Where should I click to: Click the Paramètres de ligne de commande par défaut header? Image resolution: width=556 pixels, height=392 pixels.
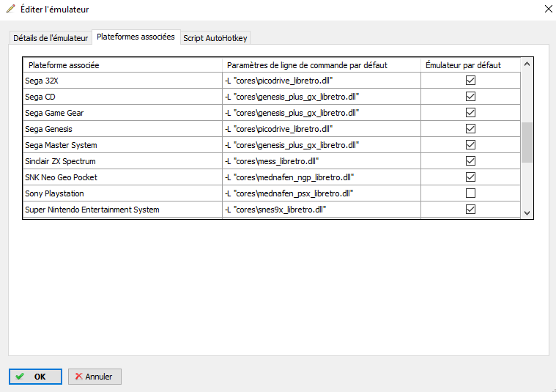tap(322, 65)
